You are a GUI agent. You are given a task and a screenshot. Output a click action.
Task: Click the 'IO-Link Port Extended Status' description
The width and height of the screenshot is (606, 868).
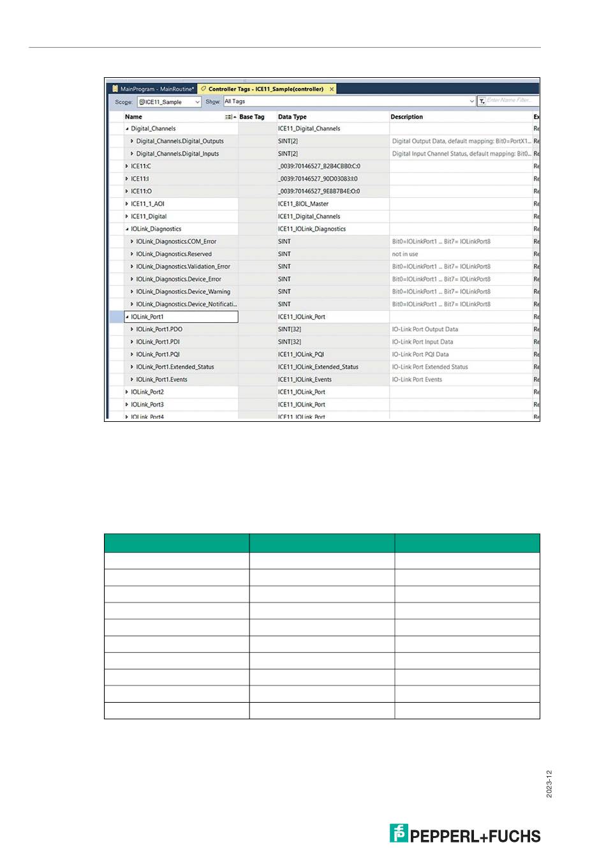[x=461, y=367]
